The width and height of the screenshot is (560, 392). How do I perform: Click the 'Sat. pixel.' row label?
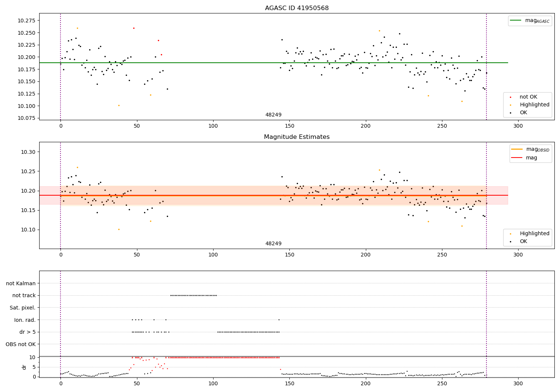pyautogui.click(x=23, y=308)
